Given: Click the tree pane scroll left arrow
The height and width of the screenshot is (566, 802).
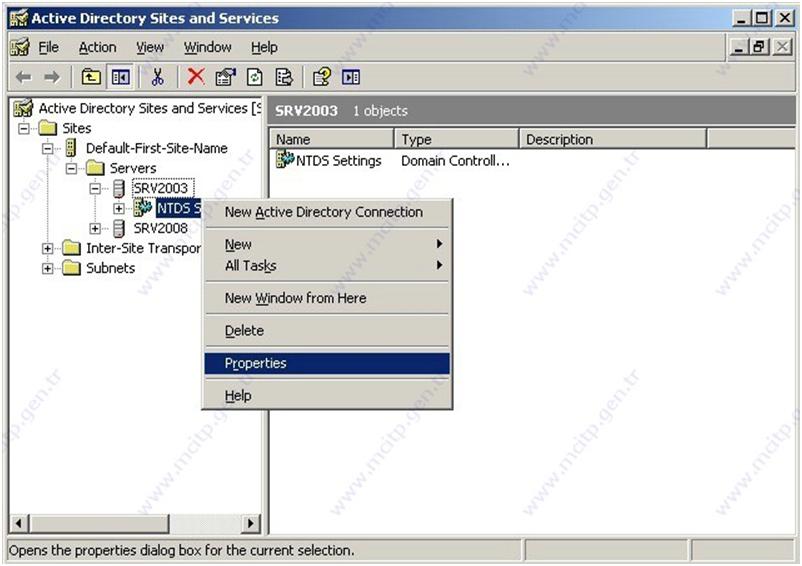Looking at the screenshot, I should [19, 524].
